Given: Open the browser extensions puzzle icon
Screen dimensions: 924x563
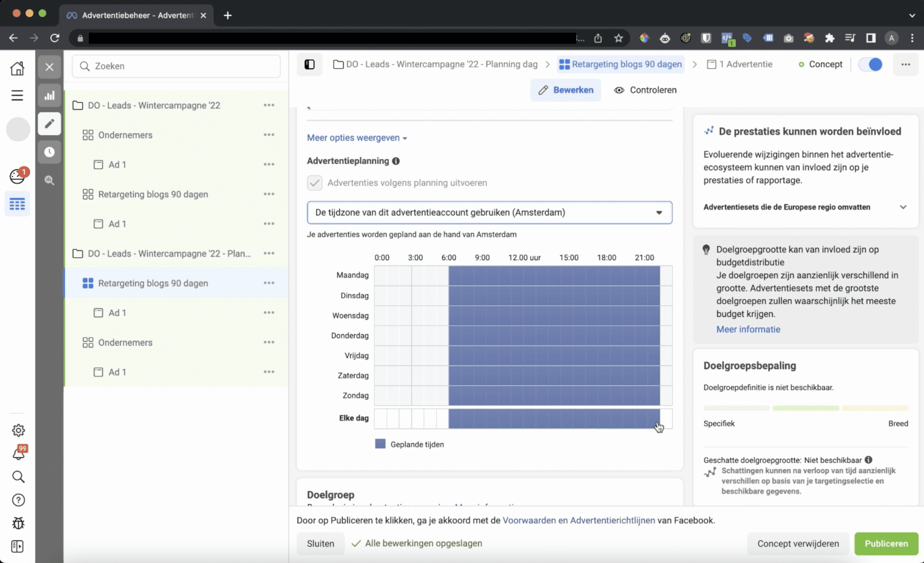Looking at the screenshot, I should (x=829, y=38).
